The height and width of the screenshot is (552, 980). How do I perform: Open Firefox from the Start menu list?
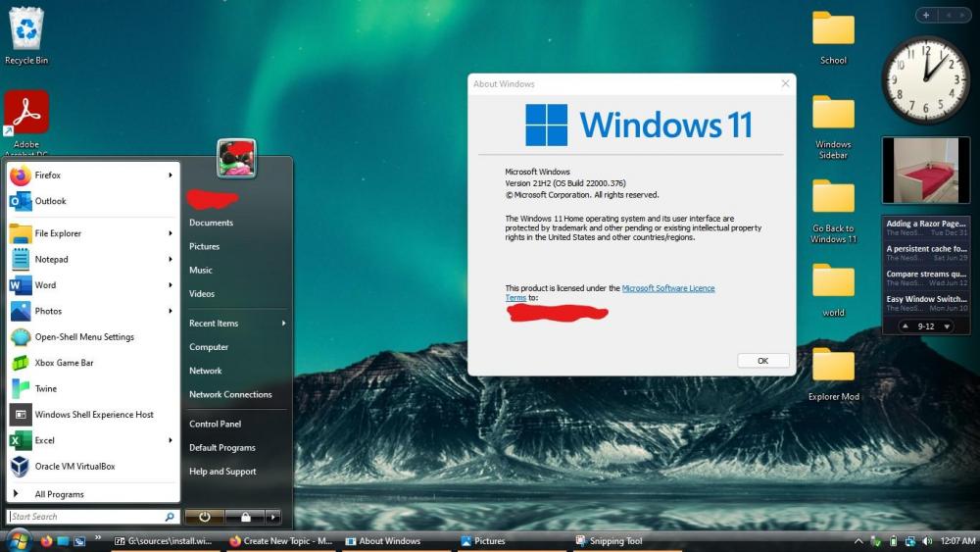(47, 176)
